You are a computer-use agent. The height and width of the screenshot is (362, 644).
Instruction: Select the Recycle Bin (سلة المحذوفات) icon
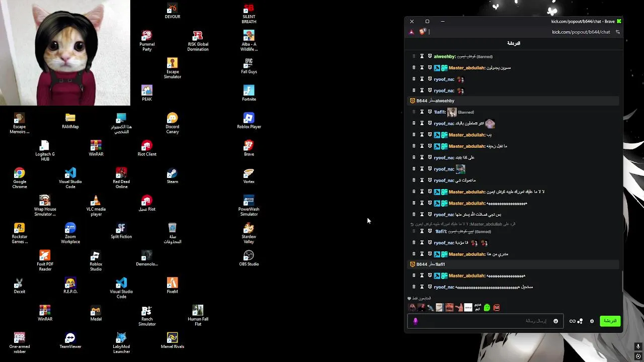[x=172, y=234]
